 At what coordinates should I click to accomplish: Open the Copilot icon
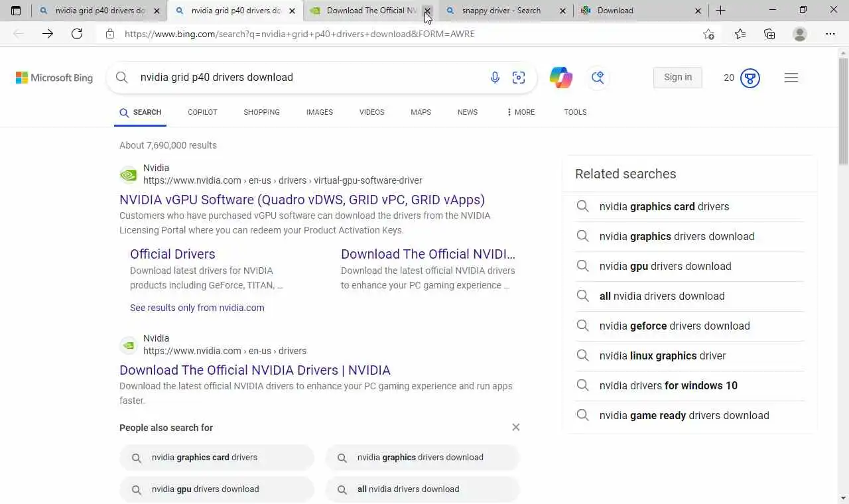coord(561,78)
